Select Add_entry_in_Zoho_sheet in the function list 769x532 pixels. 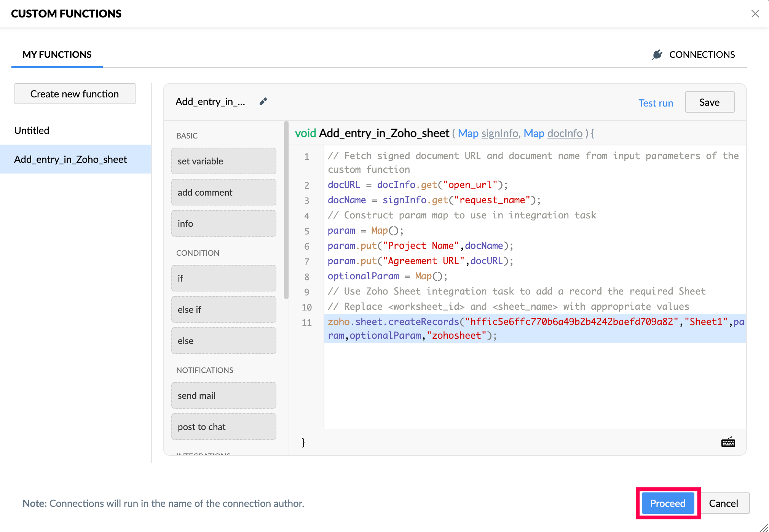[x=75, y=159]
